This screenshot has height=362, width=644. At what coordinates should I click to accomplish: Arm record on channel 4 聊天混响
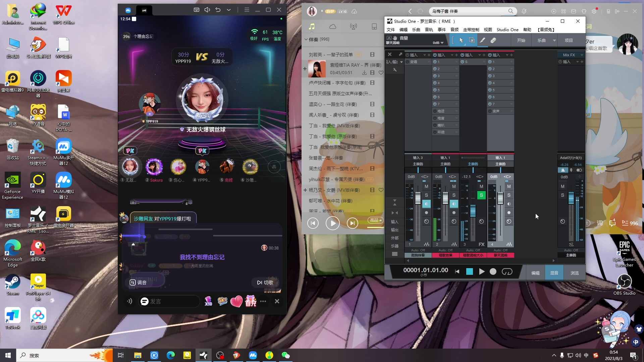tap(509, 213)
